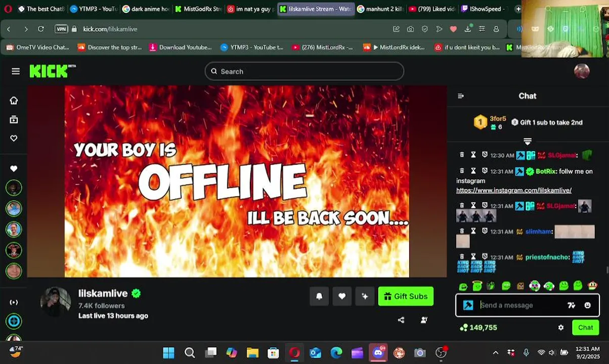Expand the gift leaderboard with the chevron

click(528, 142)
